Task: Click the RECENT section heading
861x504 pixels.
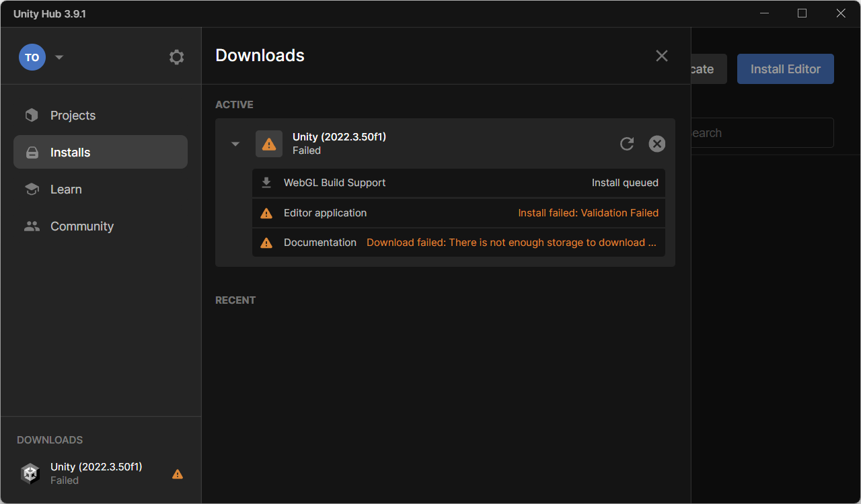Action: point(235,300)
